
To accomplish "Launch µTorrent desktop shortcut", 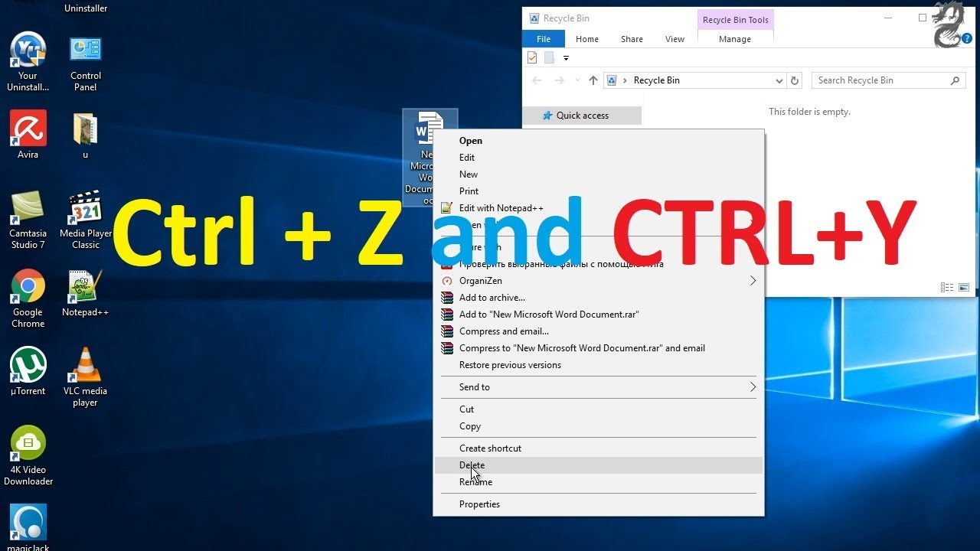I will pos(28,372).
